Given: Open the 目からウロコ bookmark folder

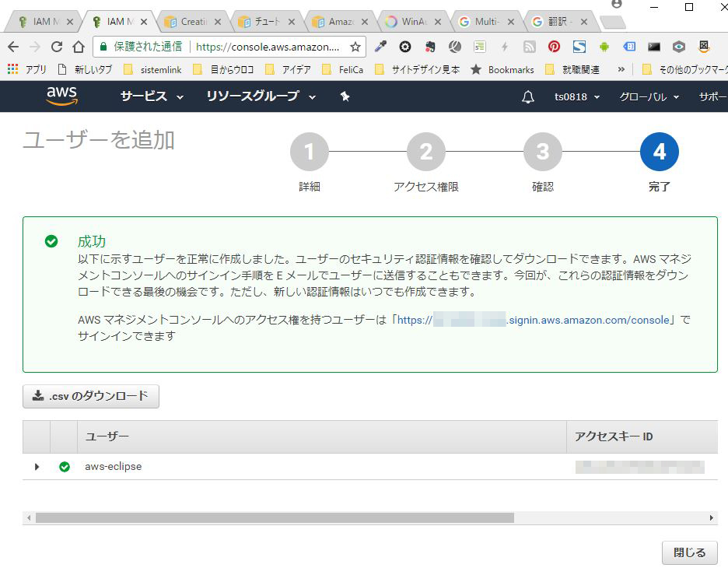Looking at the screenshot, I should pyautogui.click(x=223, y=70).
